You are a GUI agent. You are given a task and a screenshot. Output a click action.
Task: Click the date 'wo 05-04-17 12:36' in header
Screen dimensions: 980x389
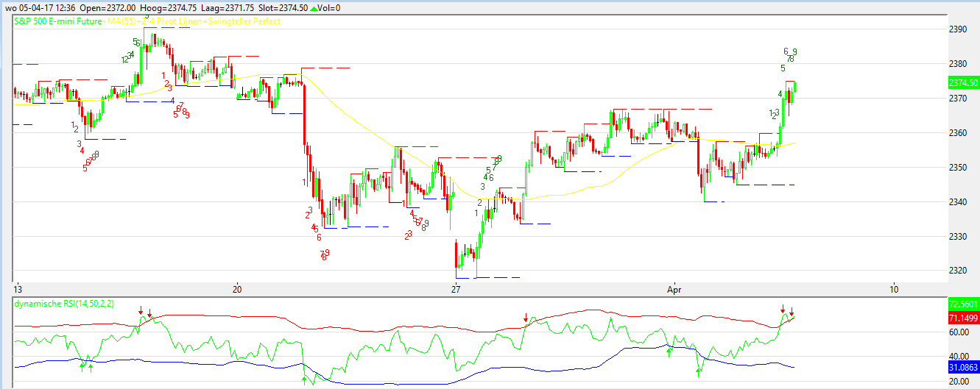point(39,7)
